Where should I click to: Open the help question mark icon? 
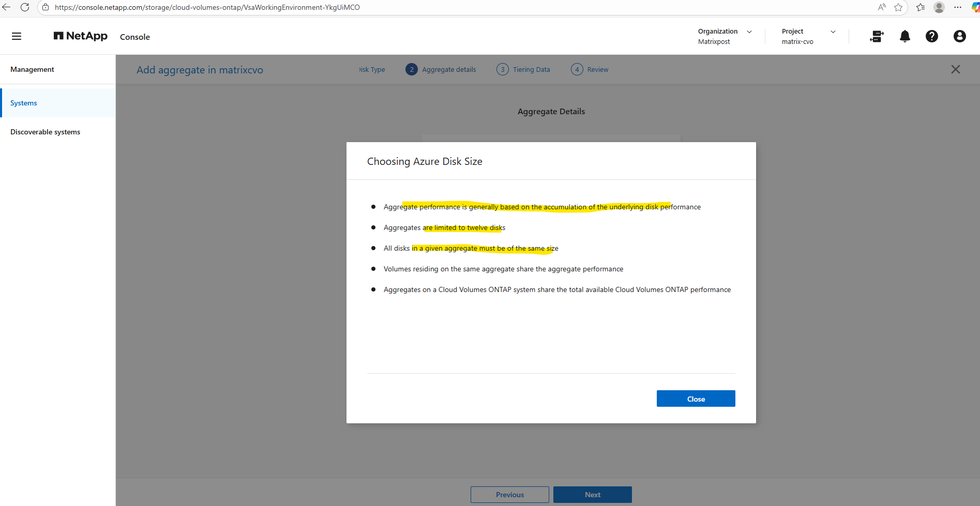point(932,36)
